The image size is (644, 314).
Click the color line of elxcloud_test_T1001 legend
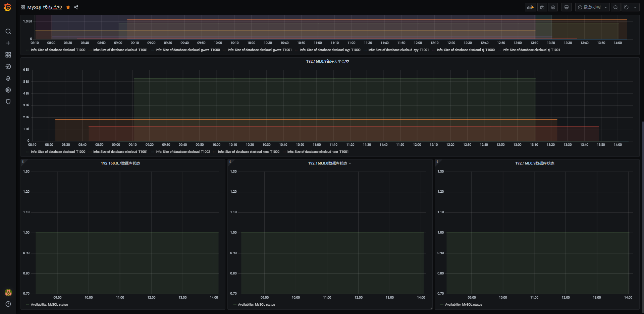click(x=284, y=152)
